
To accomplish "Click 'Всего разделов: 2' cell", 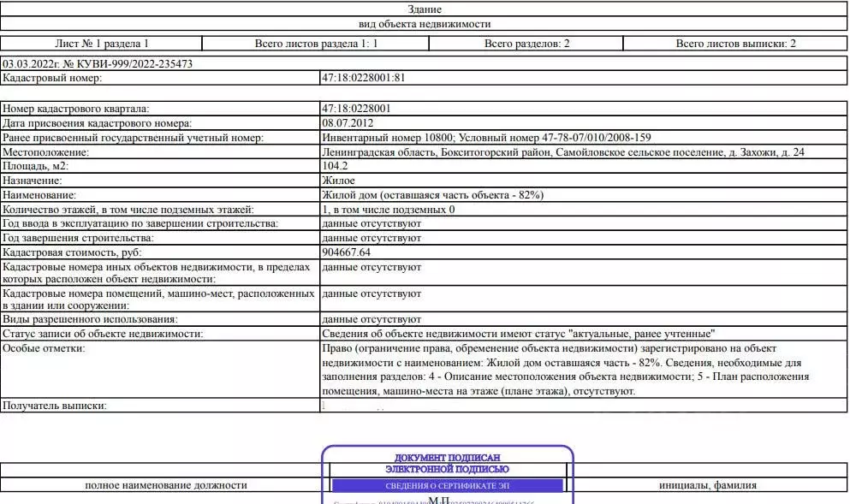I will point(526,44).
